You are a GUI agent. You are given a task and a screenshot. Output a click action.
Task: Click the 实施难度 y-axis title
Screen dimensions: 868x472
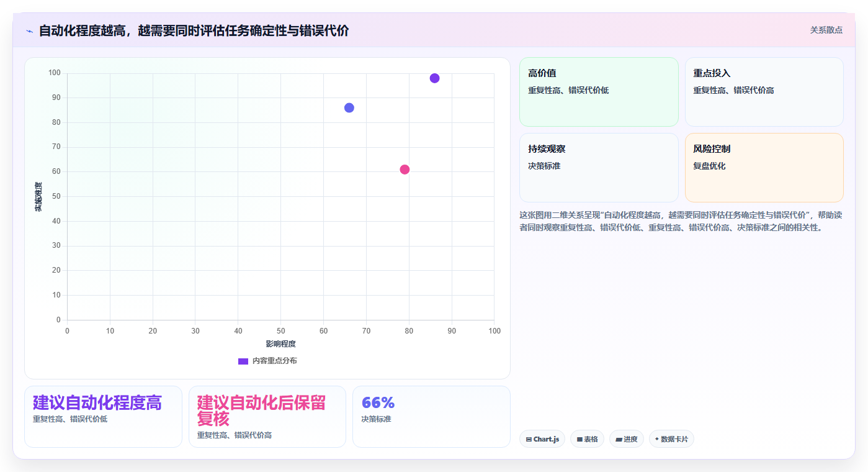coord(38,197)
